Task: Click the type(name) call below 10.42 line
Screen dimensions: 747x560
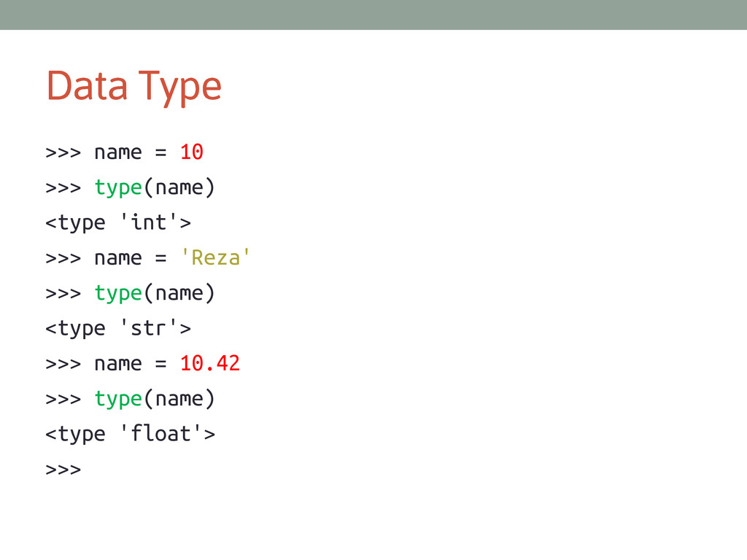Action: [x=155, y=399]
